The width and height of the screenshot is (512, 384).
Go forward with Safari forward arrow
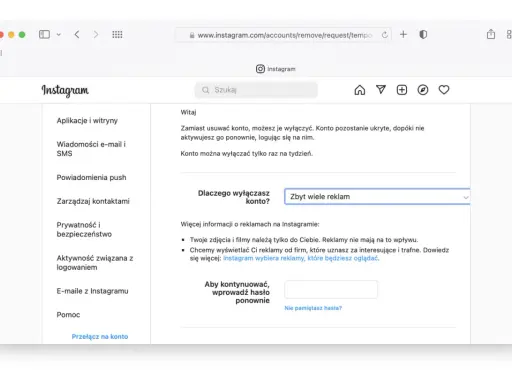(96, 34)
